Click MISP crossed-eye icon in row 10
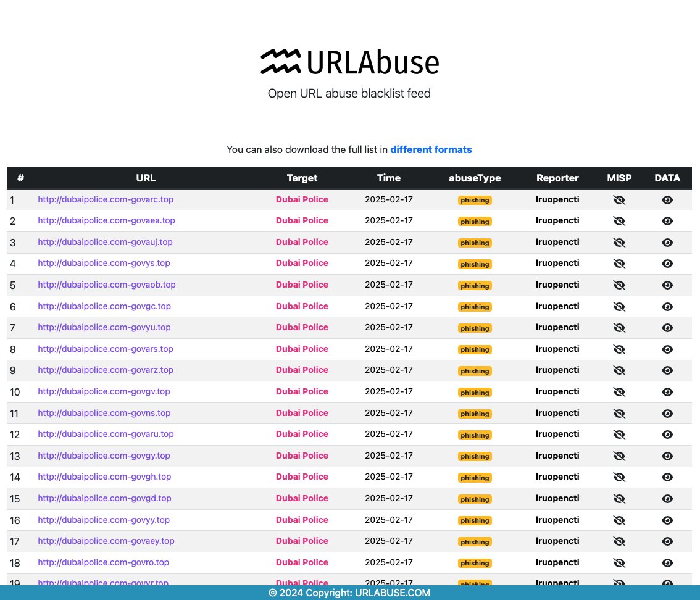 619,392
